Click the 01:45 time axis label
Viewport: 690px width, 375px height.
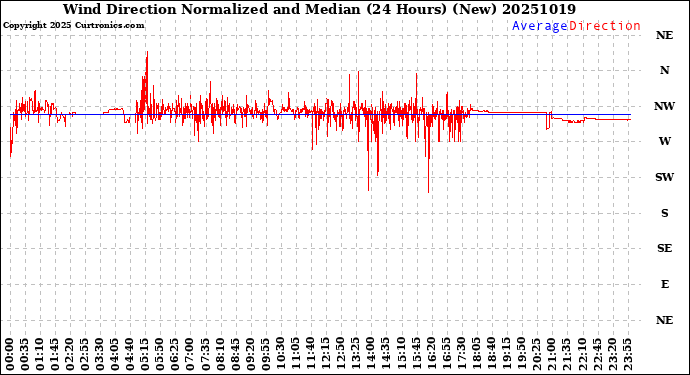tap(55, 355)
